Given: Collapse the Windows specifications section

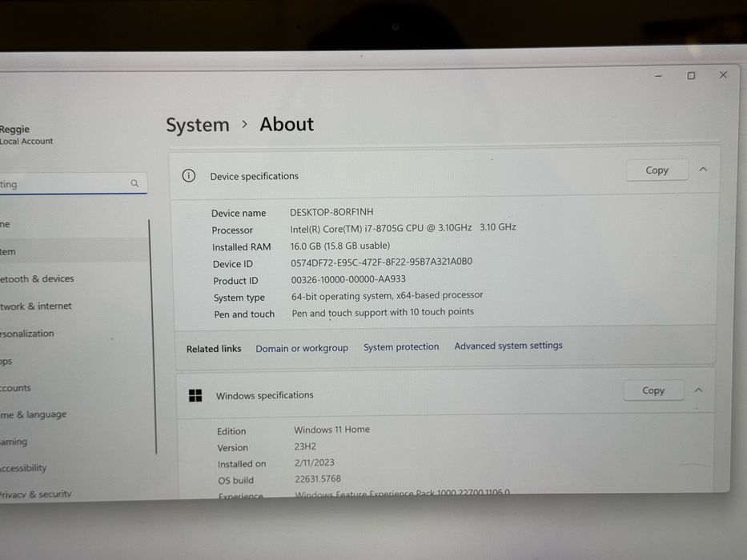Looking at the screenshot, I should point(698,390).
